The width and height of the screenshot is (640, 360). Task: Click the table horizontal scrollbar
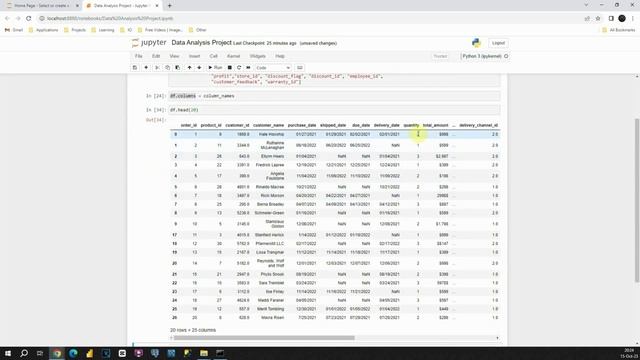point(264,338)
